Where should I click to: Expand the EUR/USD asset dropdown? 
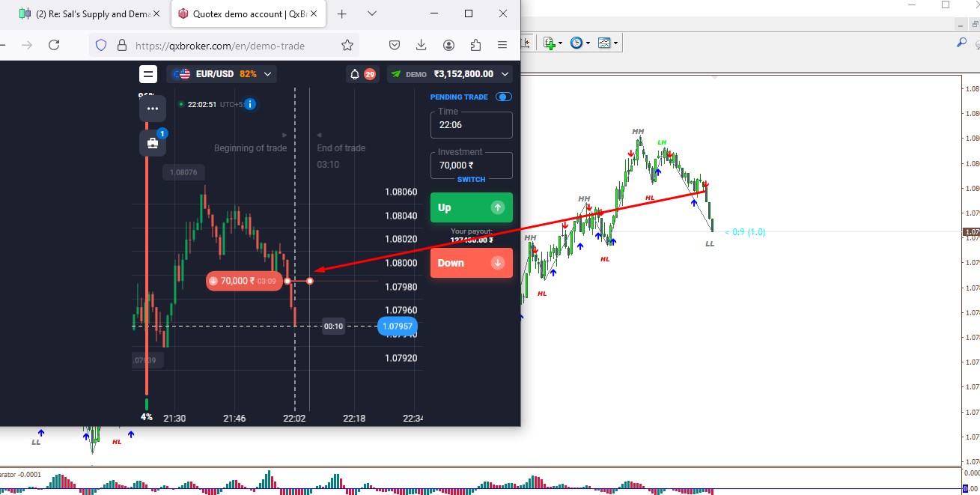coord(222,74)
